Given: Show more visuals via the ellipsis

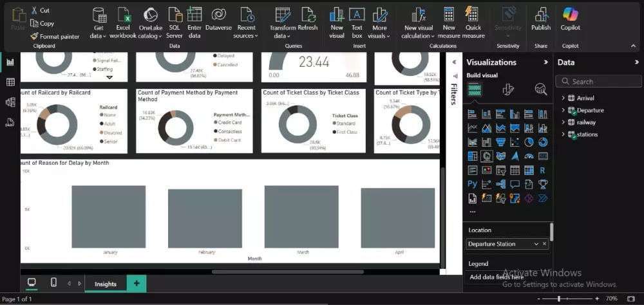Looking at the screenshot, I should coord(472,212).
